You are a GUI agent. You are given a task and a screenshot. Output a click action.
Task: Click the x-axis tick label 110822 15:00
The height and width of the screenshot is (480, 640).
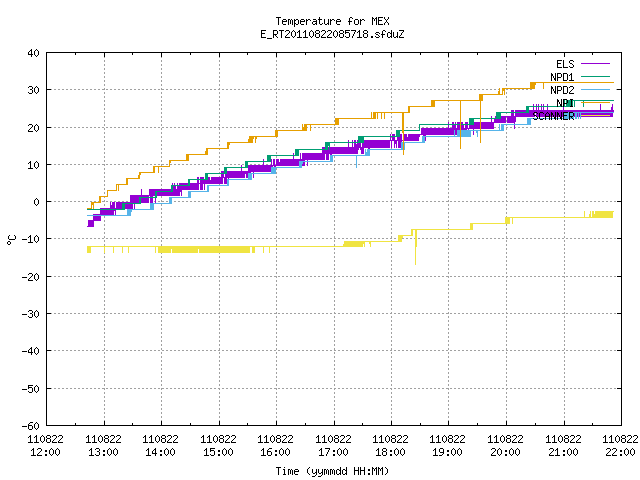(x=219, y=446)
